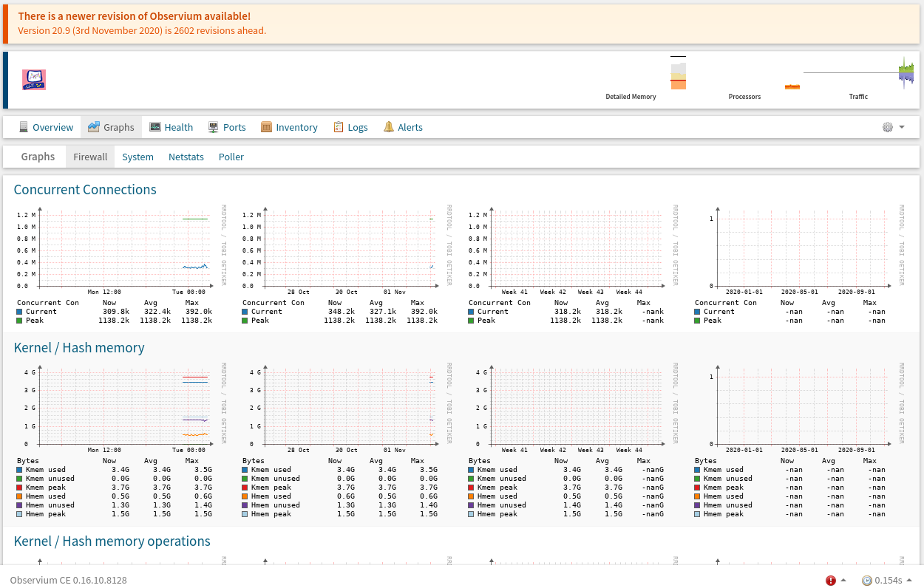Viewport: 924px width, 588px height.
Task: Switch to the System graphs sub-tab
Action: click(138, 157)
